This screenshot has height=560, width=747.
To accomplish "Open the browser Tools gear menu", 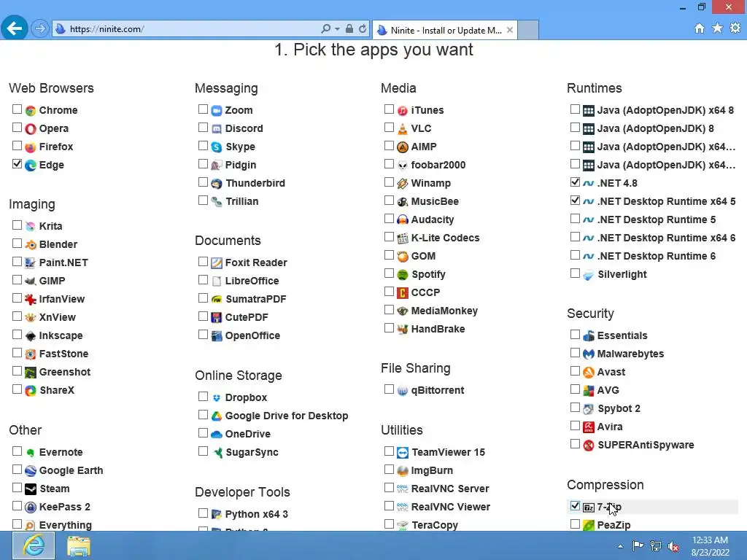I will click(x=735, y=28).
